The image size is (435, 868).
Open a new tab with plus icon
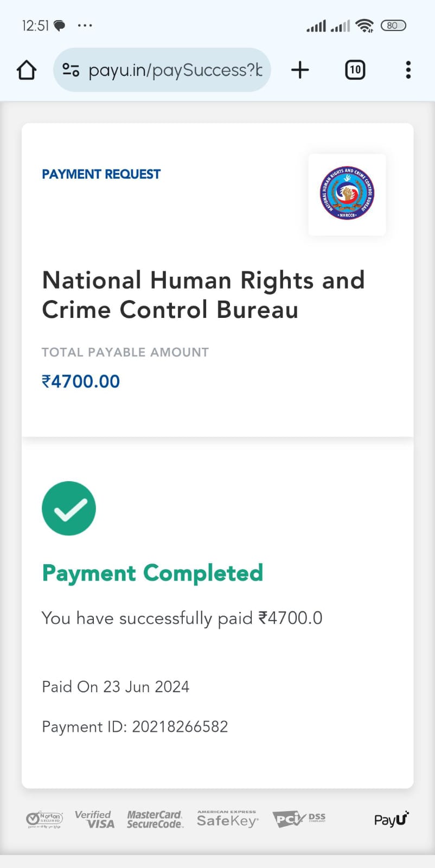coord(300,70)
